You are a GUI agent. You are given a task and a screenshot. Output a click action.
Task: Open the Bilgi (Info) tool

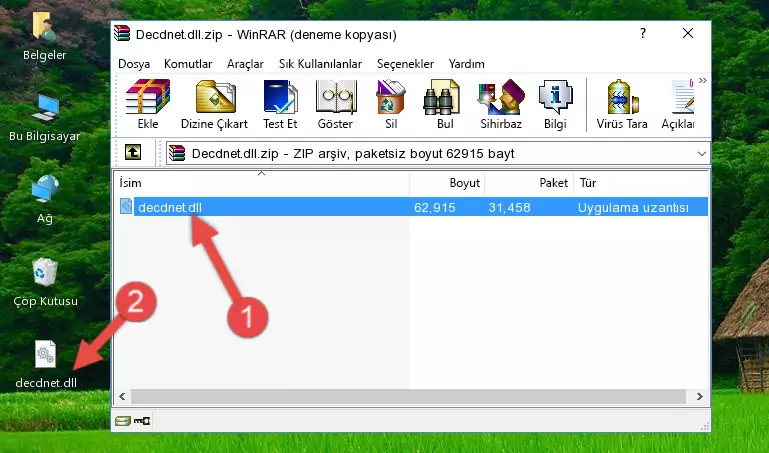tap(555, 104)
